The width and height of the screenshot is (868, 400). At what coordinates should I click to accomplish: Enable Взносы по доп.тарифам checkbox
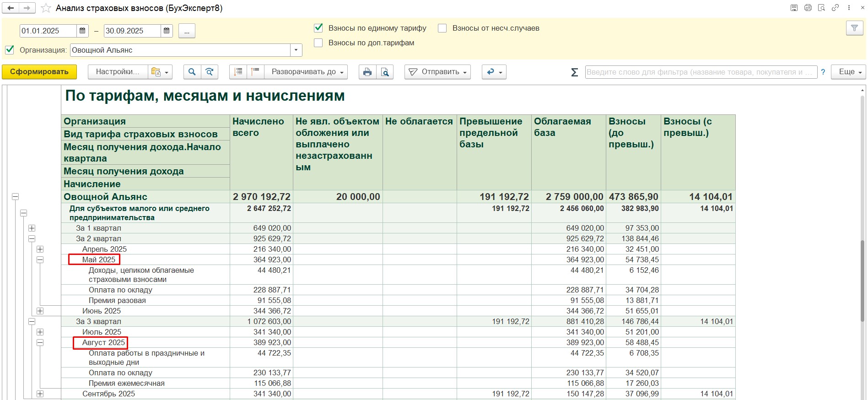318,43
